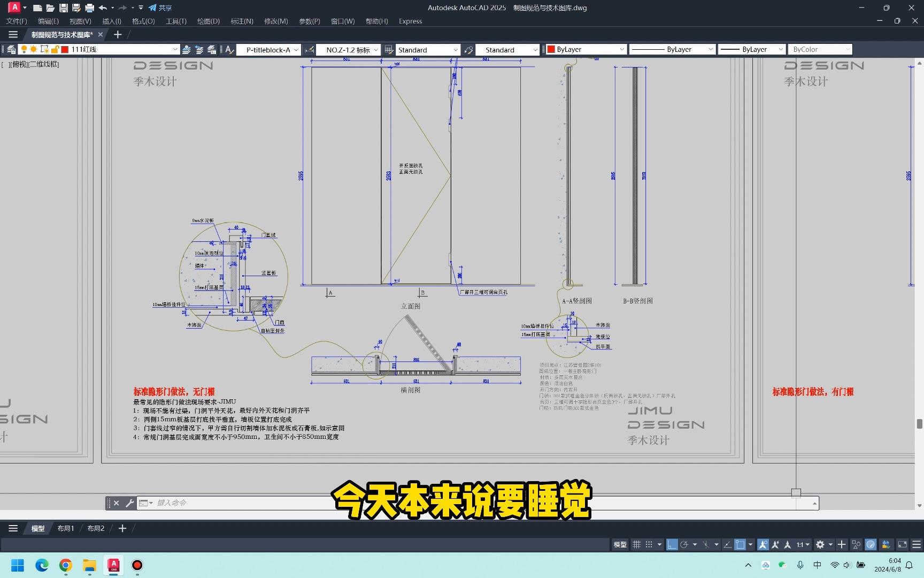The width and height of the screenshot is (924, 578).
Task: Open the 视图(V) menu
Action: [79, 21]
